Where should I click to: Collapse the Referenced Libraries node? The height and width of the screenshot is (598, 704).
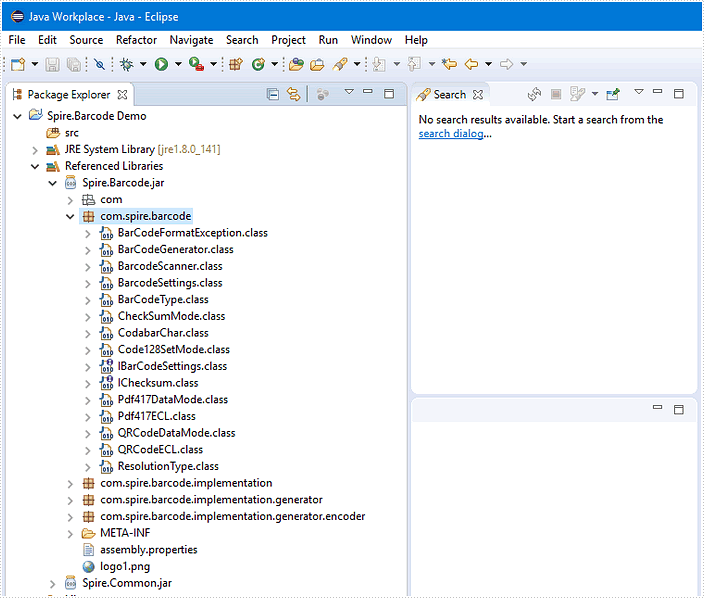(35, 167)
